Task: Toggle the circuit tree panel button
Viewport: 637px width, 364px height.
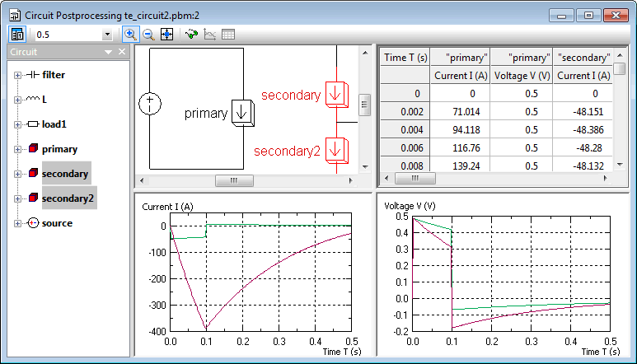Action: pyautogui.click(x=17, y=35)
